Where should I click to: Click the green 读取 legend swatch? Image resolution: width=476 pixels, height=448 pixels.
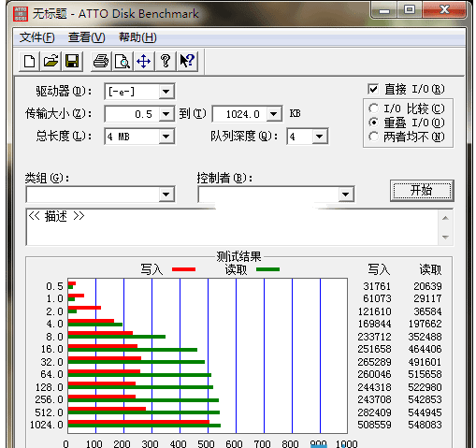(267, 269)
